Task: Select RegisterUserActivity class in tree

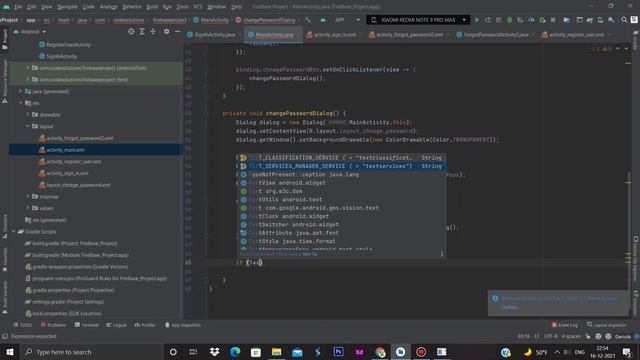Action: click(x=68, y=44)
